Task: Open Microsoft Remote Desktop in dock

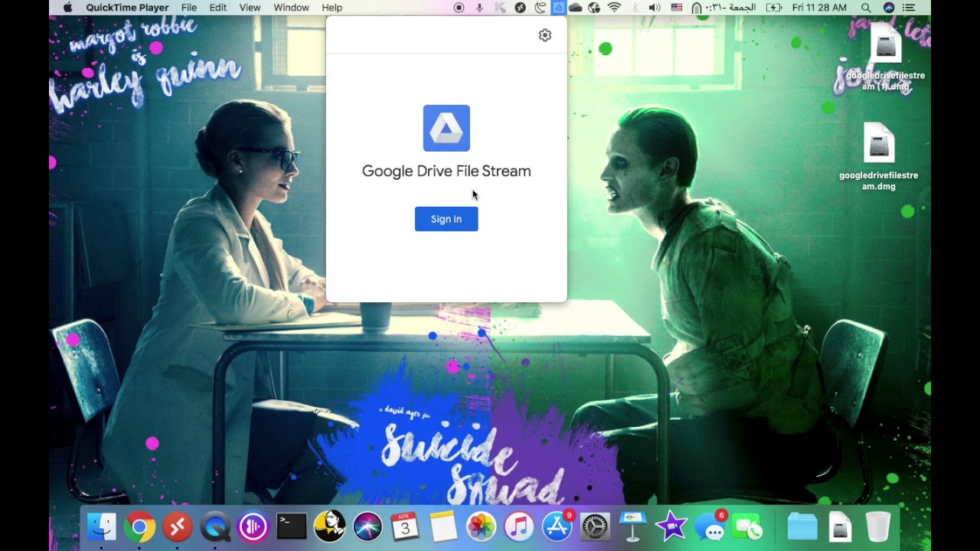Action: 178,527
